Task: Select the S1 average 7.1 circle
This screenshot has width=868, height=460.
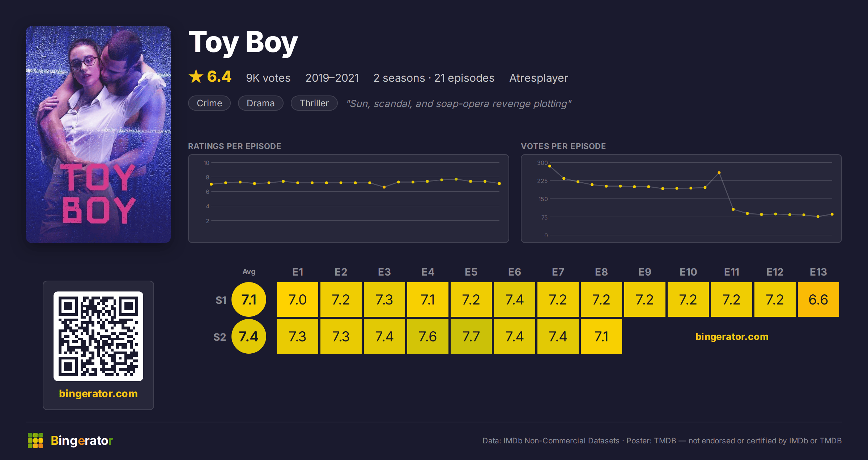Action: tap(249, 299)
